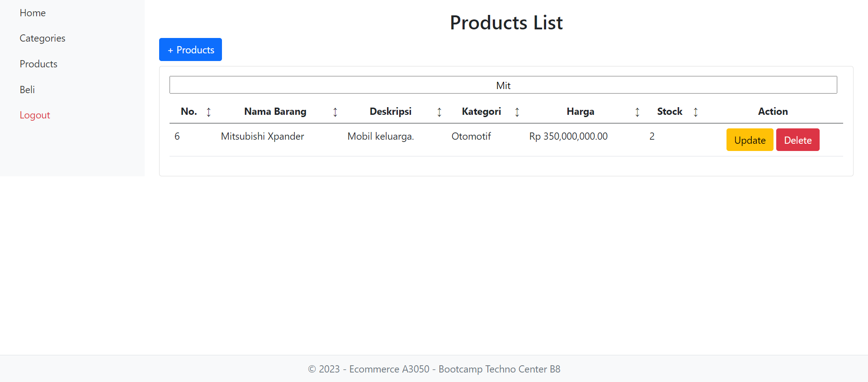Toggle sort icon on Kategori column
This screenshot has width=868, height=382.
pyautogui.click(x=517, y=112)
